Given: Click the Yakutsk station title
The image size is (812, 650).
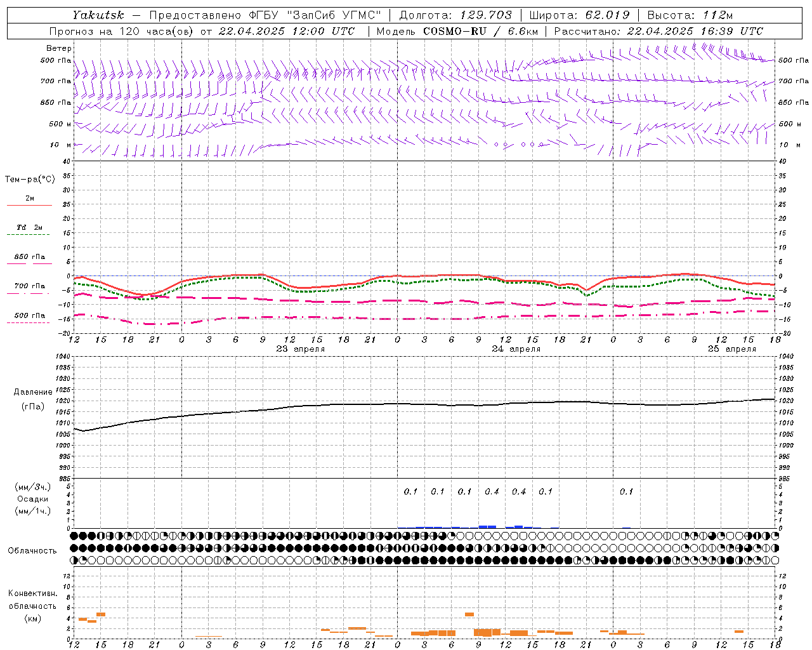Looking at the screenshot, I should tap(98, 15).
